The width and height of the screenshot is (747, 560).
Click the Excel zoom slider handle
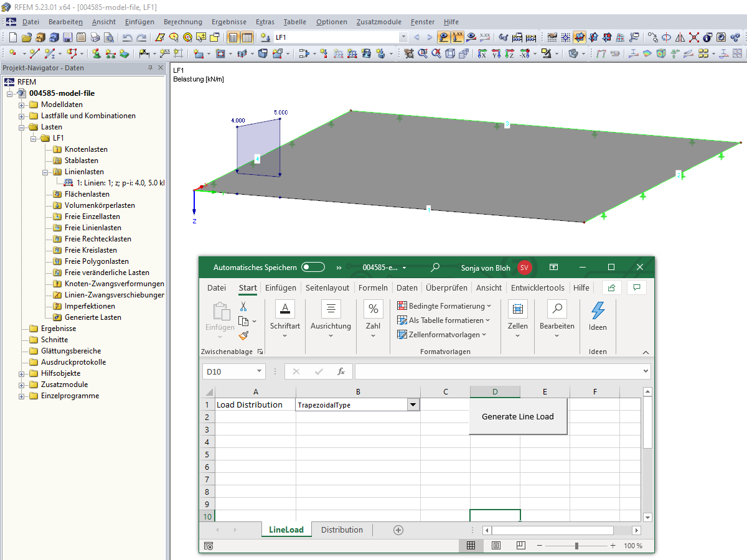tap(576, 546)
